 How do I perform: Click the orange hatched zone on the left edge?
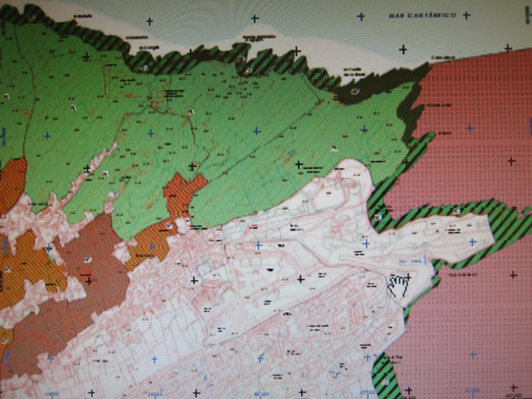[11, 182]
